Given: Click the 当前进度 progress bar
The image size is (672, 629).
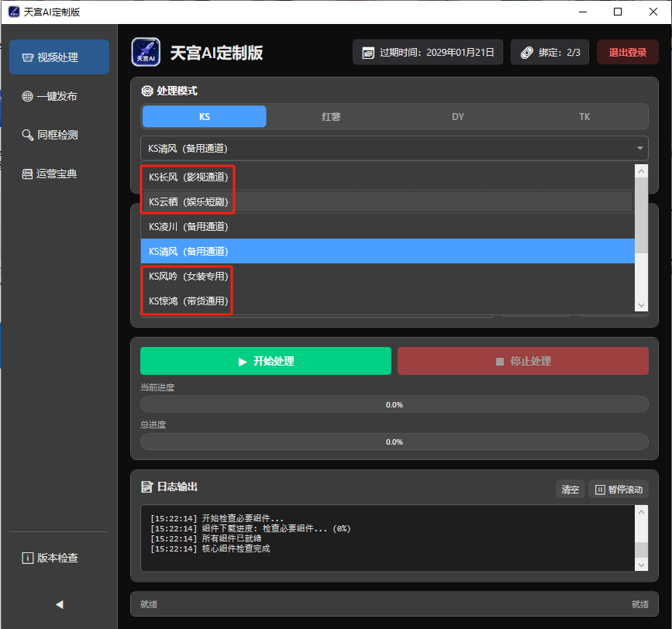Looking at the screenshot, I should coord(395,404).
